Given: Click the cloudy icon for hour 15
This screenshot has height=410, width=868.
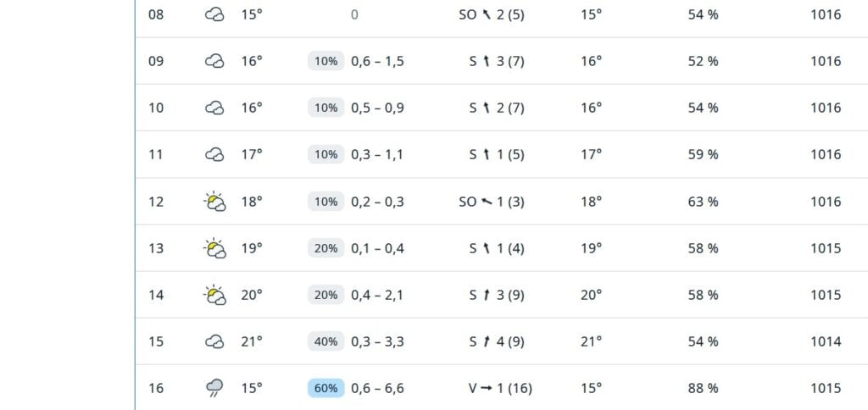Looking at the screenshot, I should point(214,341).
